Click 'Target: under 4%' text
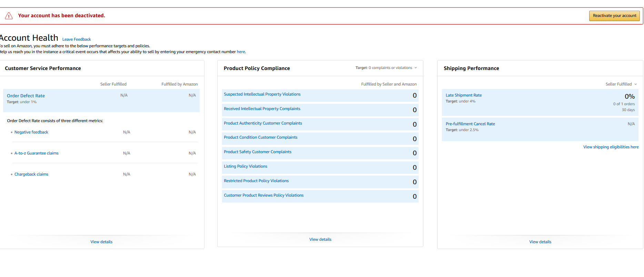This screenshot has width=644, height=277. (461, 101)
